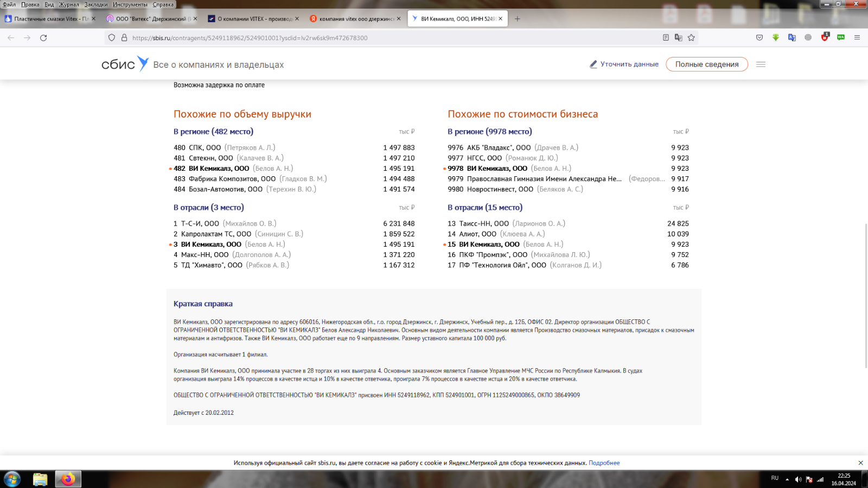Open 'Таисс-НН, ООО' company row
The image size is (868, 488).
tap(568, 223)
